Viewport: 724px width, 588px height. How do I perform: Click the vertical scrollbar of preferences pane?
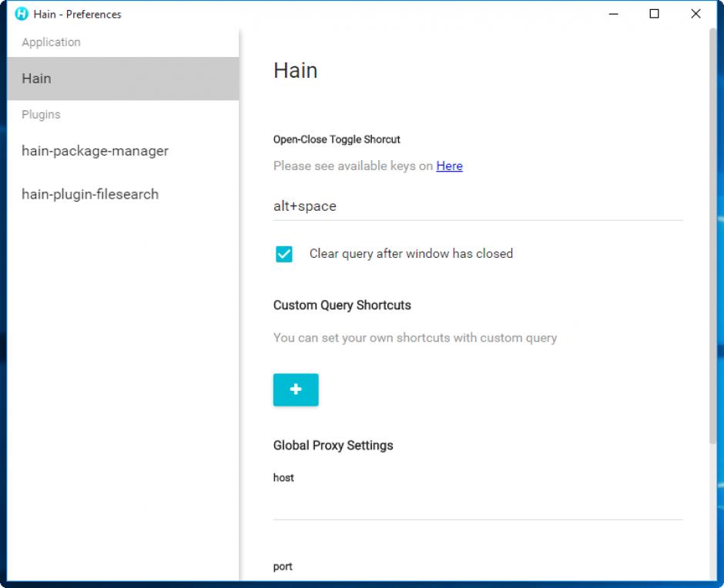click(713, 236)
